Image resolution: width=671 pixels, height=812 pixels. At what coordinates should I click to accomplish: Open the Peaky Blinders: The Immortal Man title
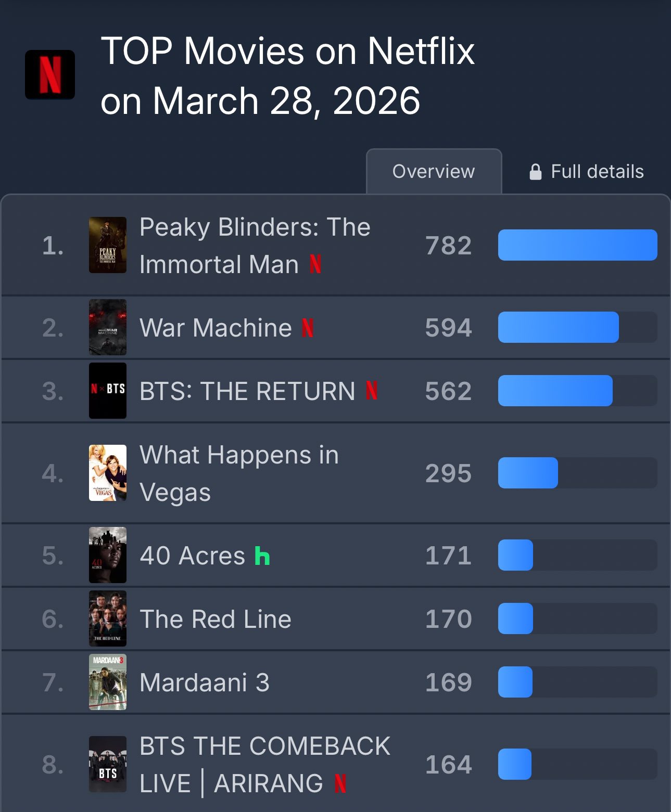click(255, 246)
